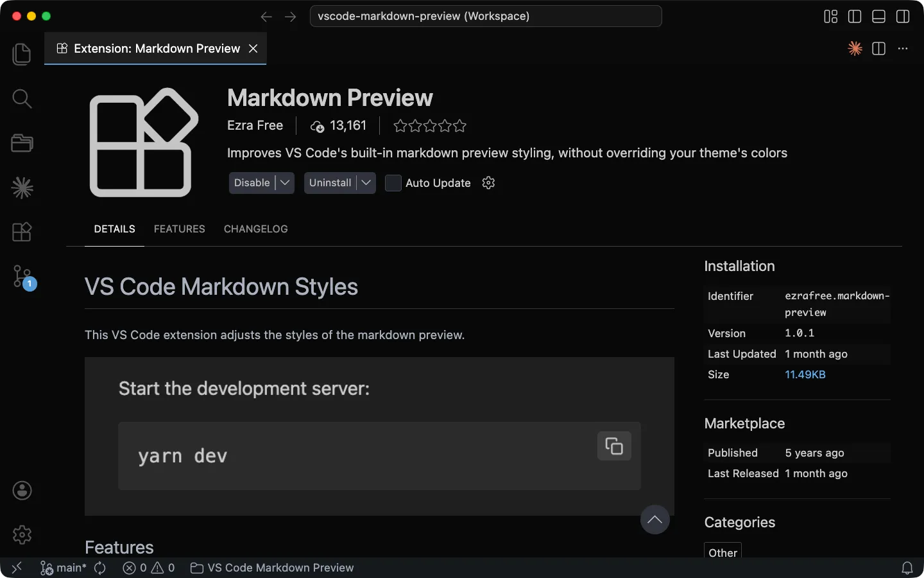
Task: Go forward with the right navigation arrow
Action: pos(291,17)
